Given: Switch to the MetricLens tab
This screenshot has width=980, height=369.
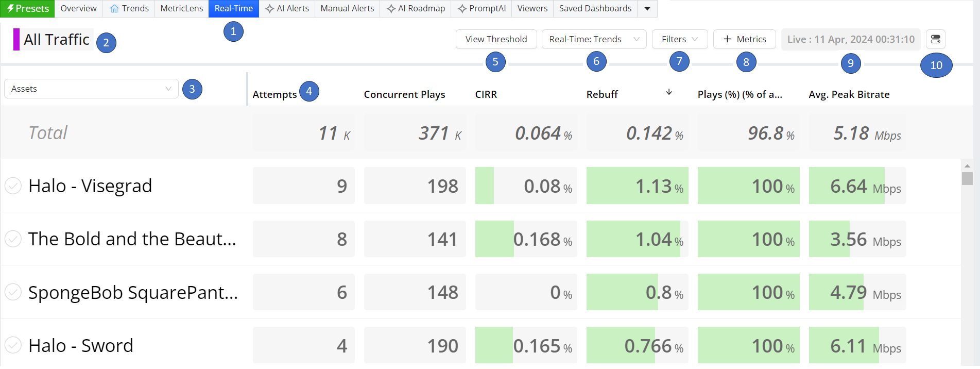Looking at the screenshot, I should (181, 9).
